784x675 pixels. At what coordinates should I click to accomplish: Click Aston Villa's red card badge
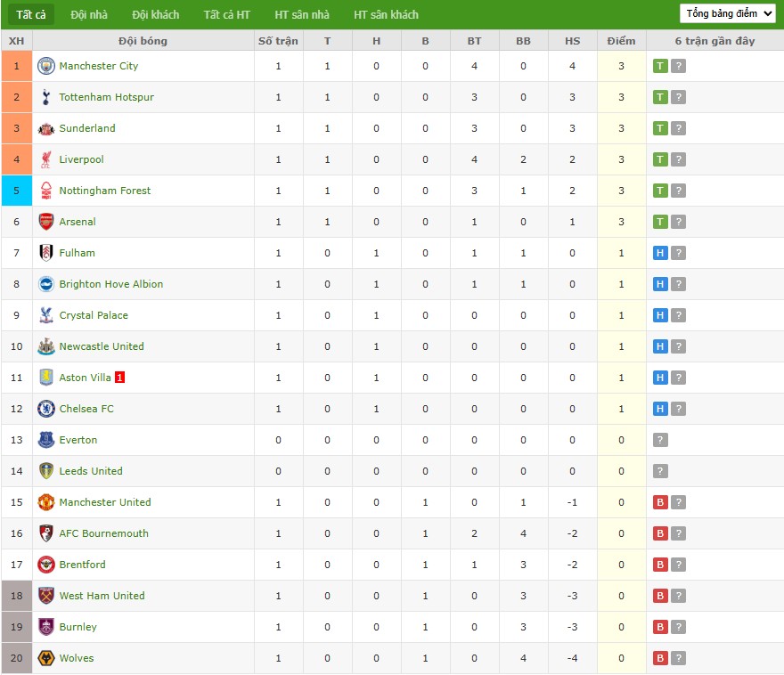coord(119,378)
